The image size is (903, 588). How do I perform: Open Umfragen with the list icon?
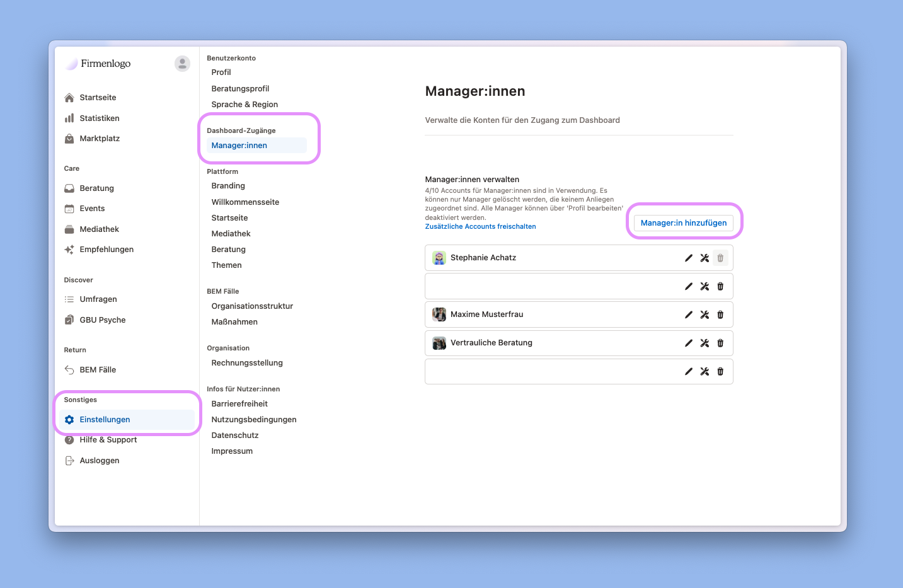pos(69,299)
